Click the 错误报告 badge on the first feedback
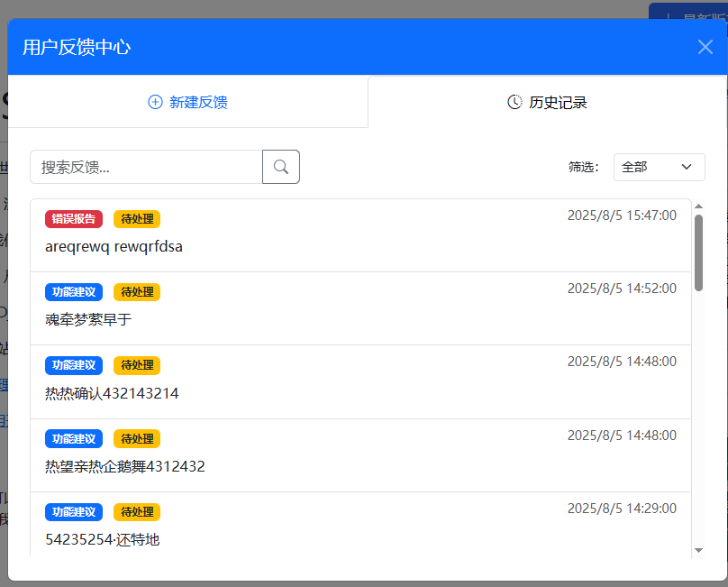 click(x=73, y=218)
